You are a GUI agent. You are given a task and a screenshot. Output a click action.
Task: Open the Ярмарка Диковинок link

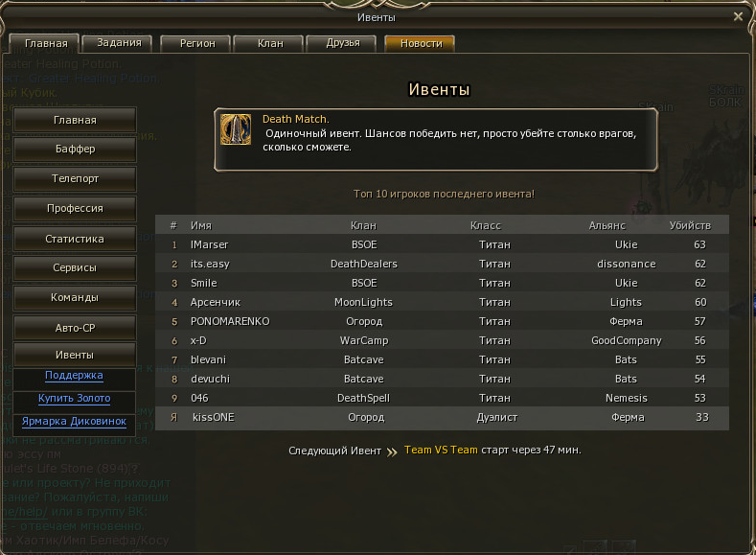74,422
